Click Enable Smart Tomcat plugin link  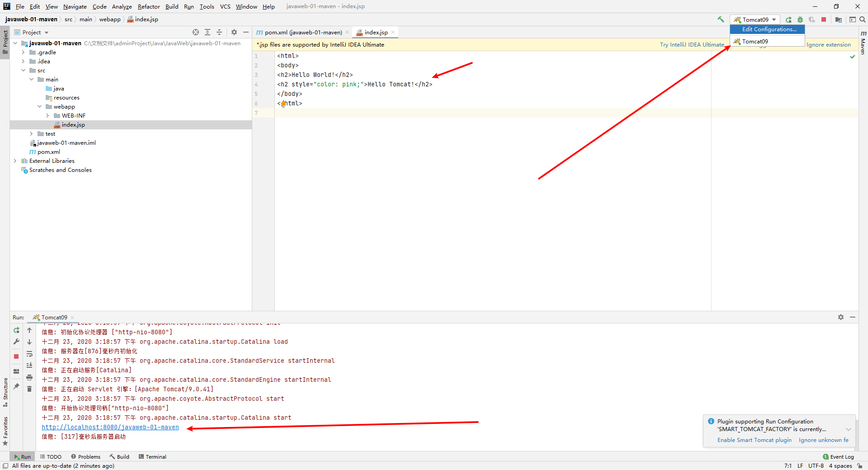[755, 440]
